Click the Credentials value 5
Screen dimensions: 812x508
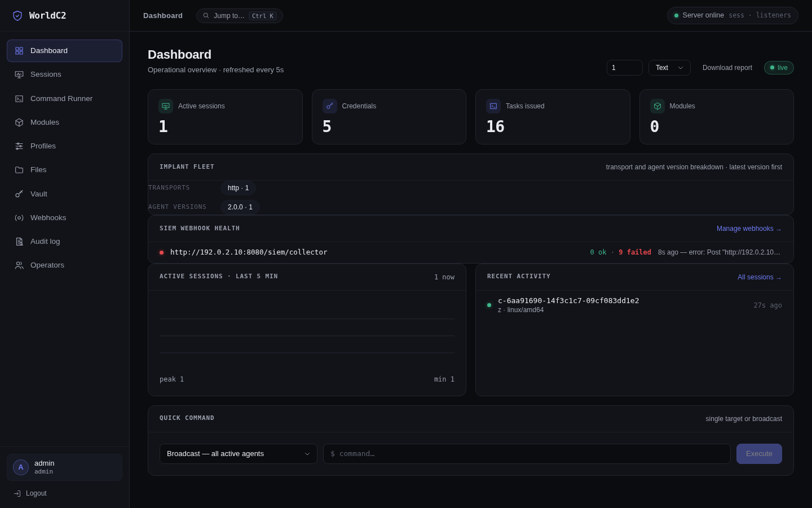click(327, 126)
